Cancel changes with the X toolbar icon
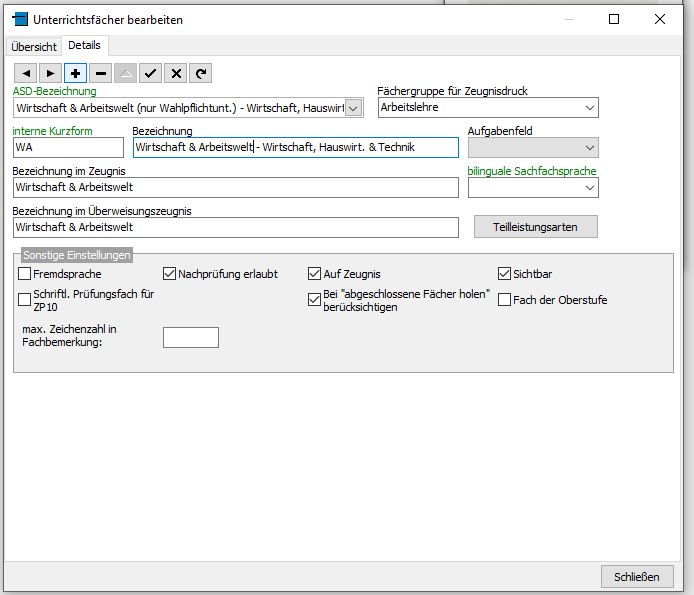The image size is (694, 595). [176, 73]
